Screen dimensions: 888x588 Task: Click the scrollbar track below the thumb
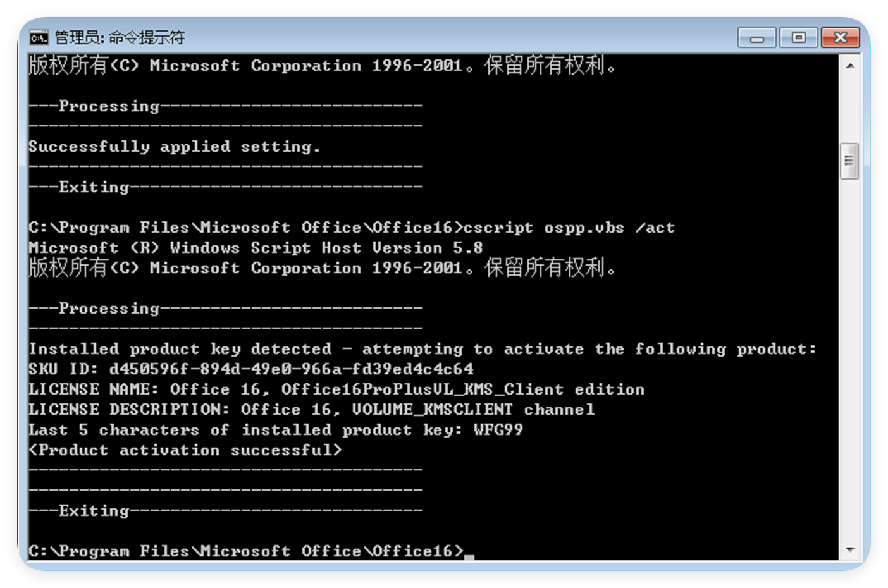point(849,360)
